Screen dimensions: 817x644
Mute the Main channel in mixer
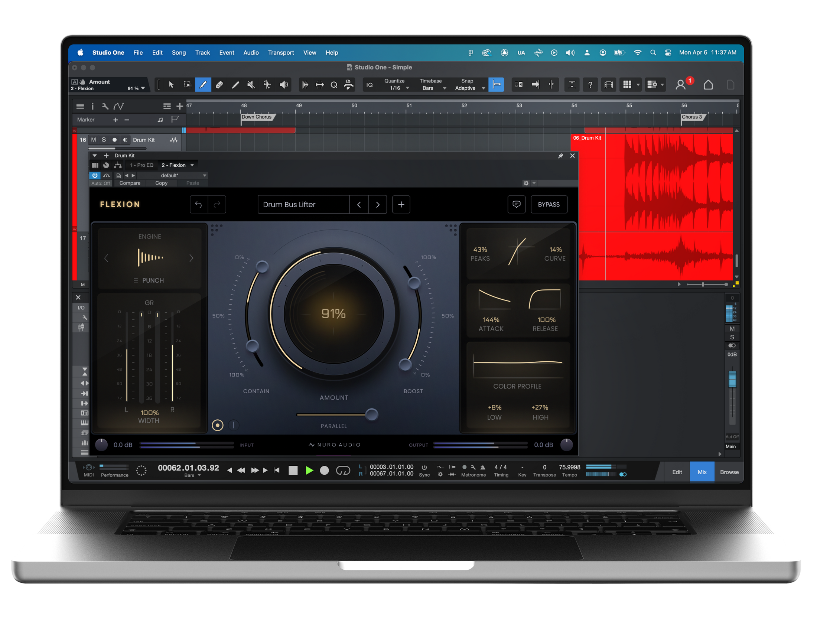point(732,329)
